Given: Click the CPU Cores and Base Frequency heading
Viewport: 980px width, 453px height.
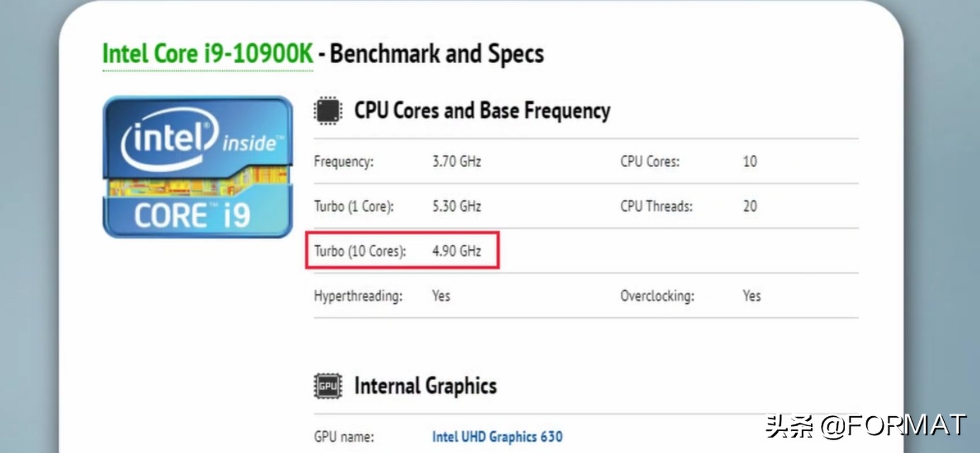Looking at the screenshot, I should (482, 111).
